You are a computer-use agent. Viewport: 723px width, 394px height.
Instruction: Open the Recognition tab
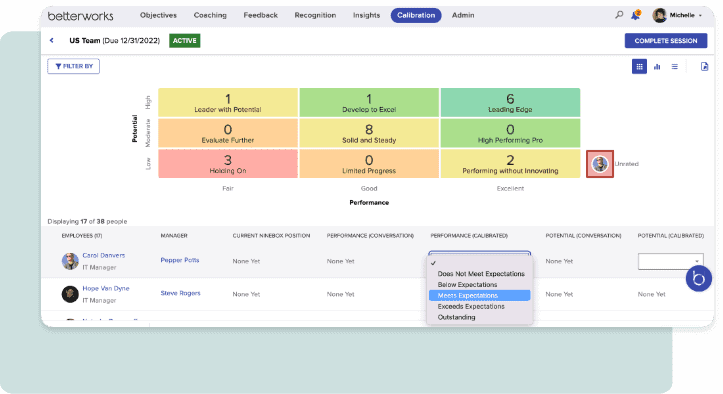pyautogui.click(x=315, y=15)
